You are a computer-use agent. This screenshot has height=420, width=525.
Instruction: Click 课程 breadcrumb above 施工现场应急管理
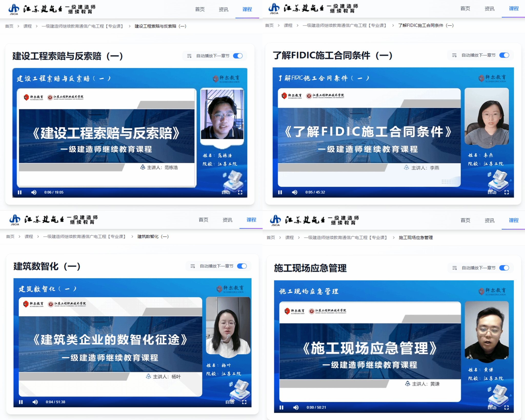289,238
